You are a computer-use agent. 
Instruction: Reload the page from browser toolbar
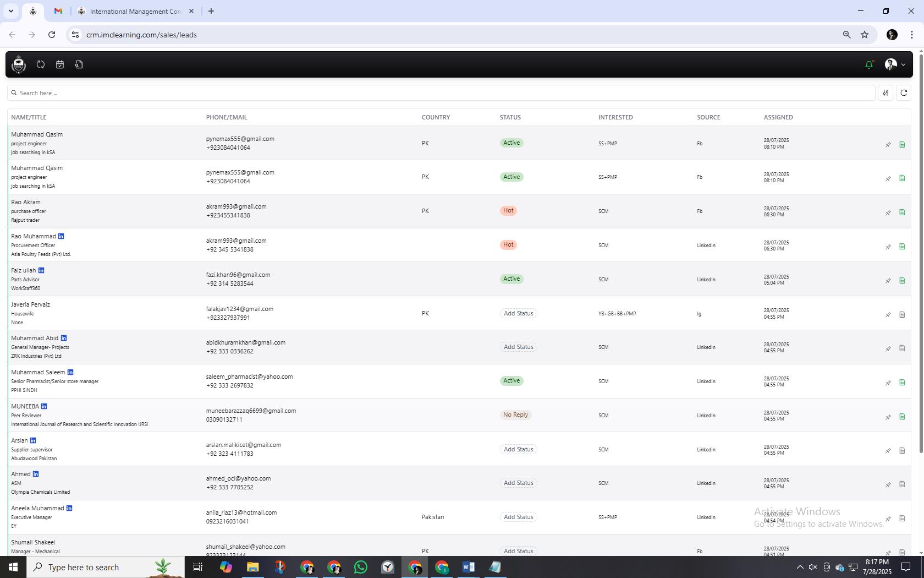coord(52,35)
